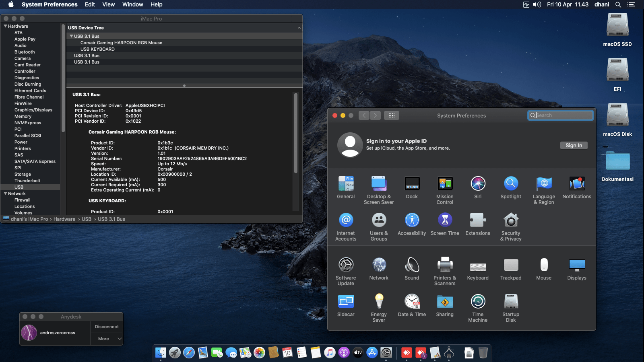Viewport: 644px width, 362px height.
Task: Open the Network preferences pane
Action: pyautogui.click(x=379, y=269)
